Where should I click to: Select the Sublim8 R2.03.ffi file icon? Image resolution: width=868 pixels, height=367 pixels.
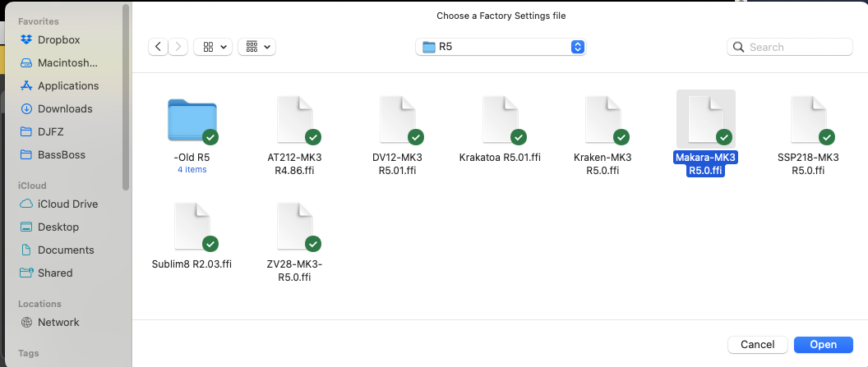pos(192,227)
